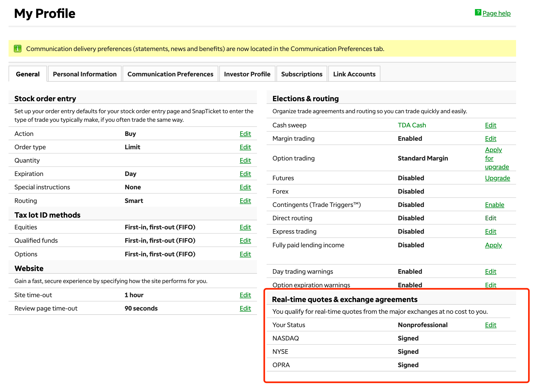Edit Options tax lot ID method

point(245,254)
